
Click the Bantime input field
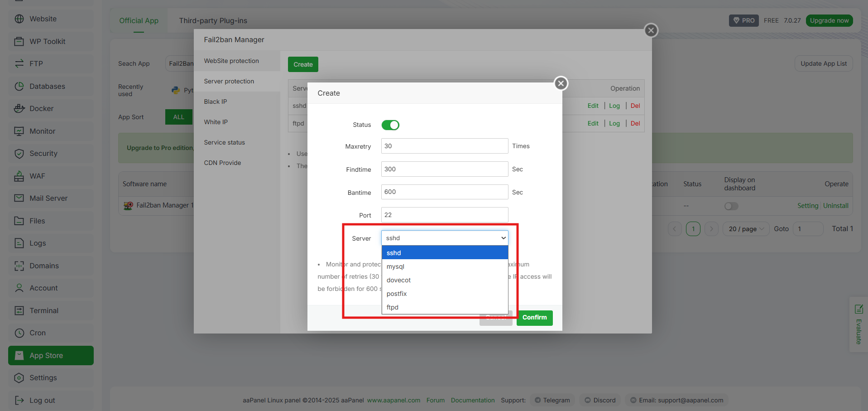click(x=445, y=192)
